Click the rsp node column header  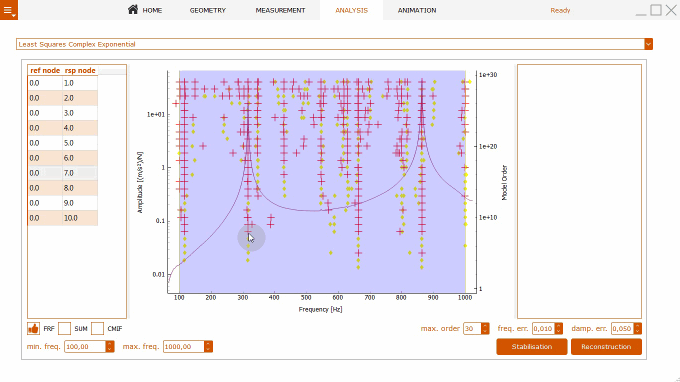point(80,70)
